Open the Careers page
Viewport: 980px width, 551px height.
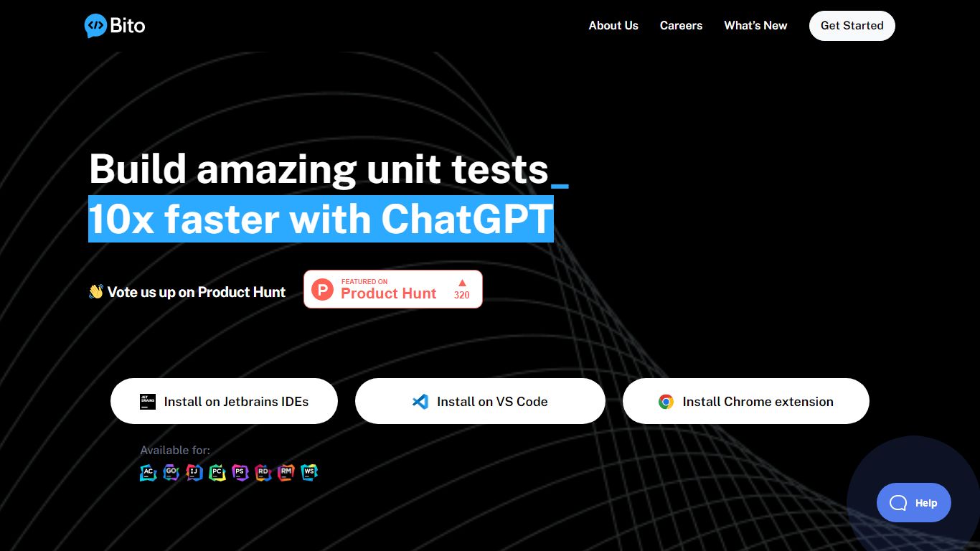[x=681, y=25]
